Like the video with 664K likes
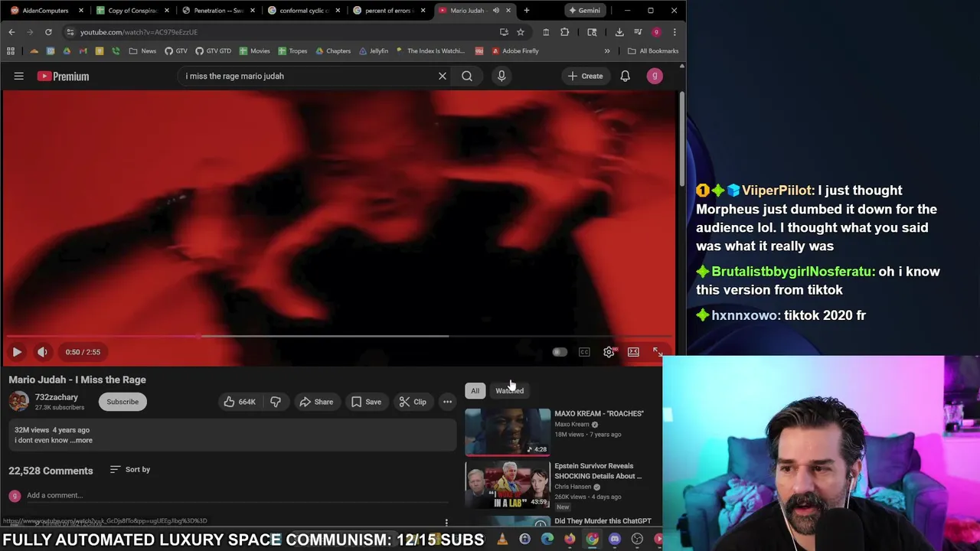The image size is (980, 551). tap(240, 402)
